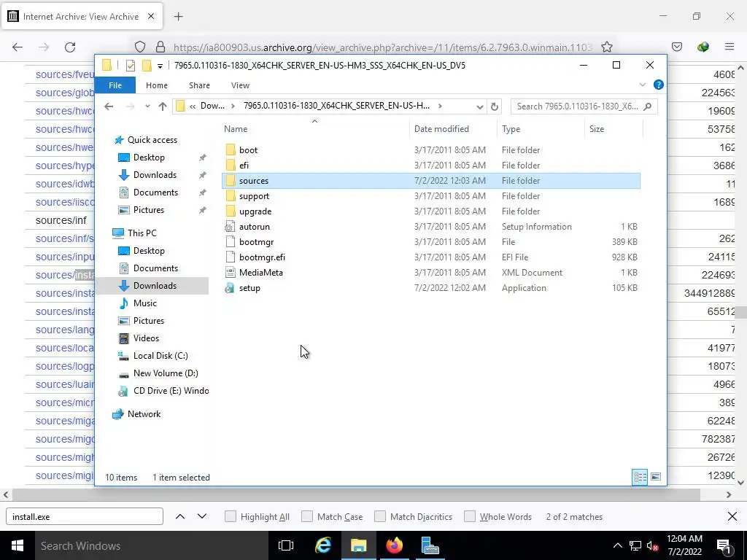Screen dimensions: 747x560
Task: Go to previous find match arrow
Action: [180, 516]
